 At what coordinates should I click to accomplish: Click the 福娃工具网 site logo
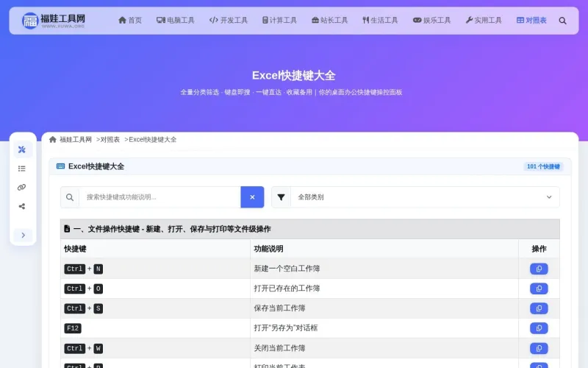click(x=53, y=21)
